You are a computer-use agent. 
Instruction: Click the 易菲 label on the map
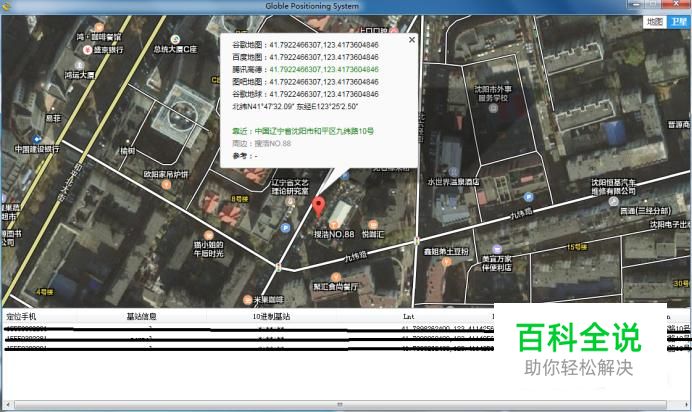pyautogui.click(x=53, y=118)
